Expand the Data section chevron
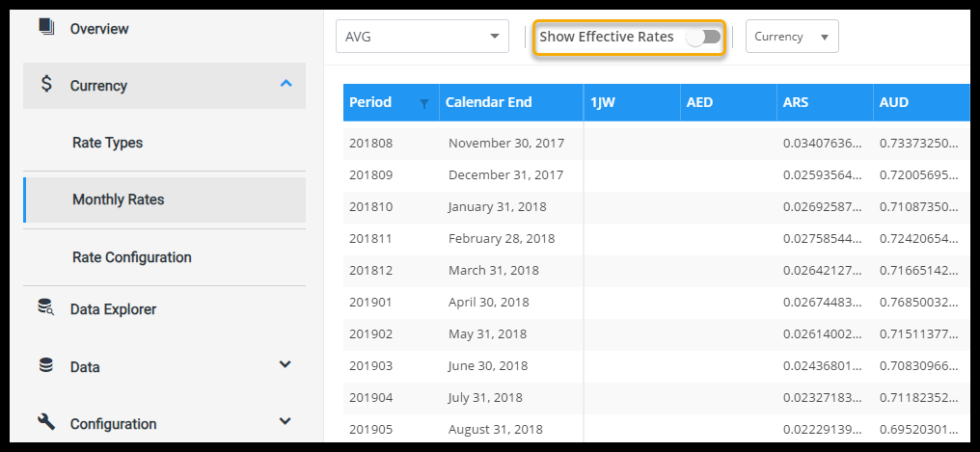Image resolution: width=980 pixels, height=452 pixels. [285, 364]
